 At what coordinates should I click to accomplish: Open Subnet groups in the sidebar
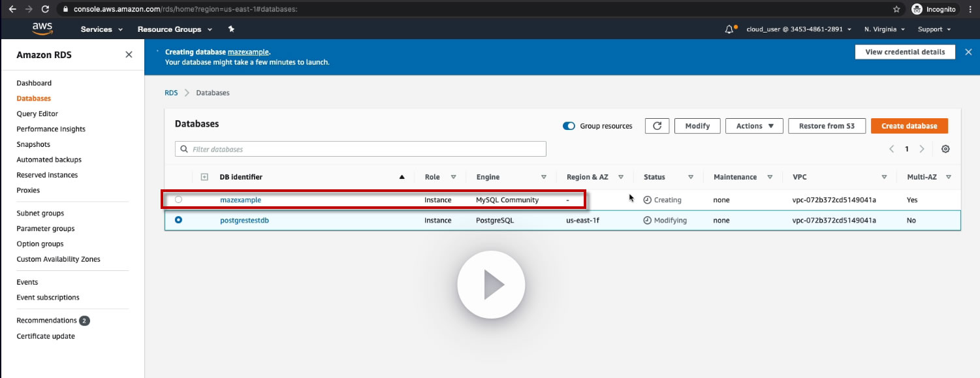(40, 213)
